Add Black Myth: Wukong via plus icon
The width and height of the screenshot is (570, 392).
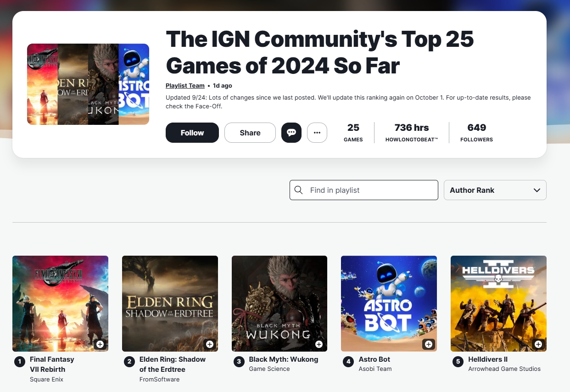pyautogui.click(x=319, y=344)
